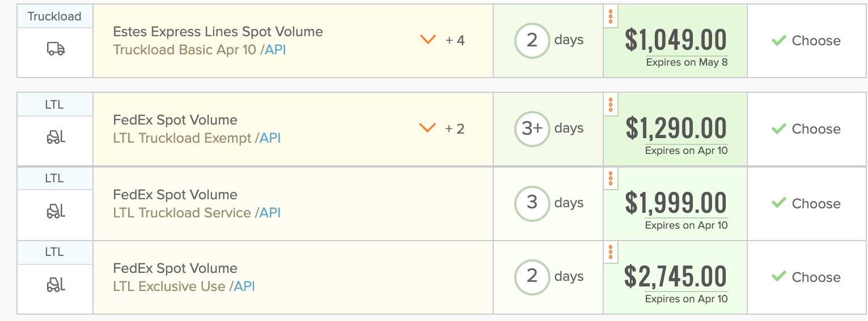Viewport: 868px width, 321px height.
Task: Open API link on Truckload Basic Apr 10
Action: [x=276, y=50]
